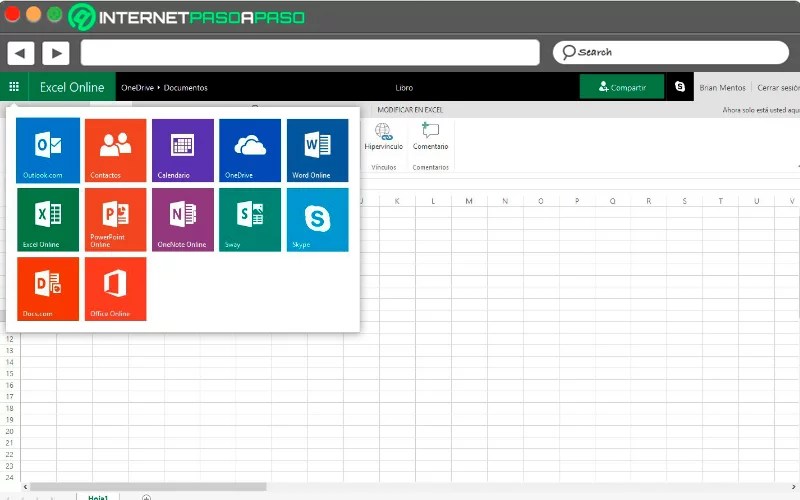
Task: Click the browser forward arrow button
Action: 56,53
